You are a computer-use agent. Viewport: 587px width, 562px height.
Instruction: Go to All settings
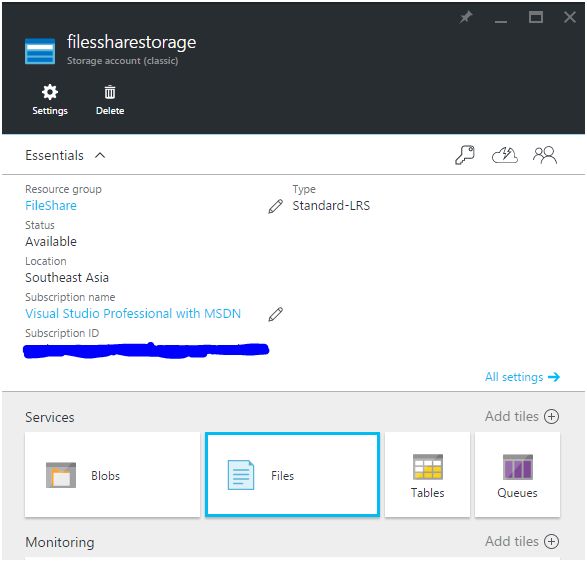[x=522, y=377]
